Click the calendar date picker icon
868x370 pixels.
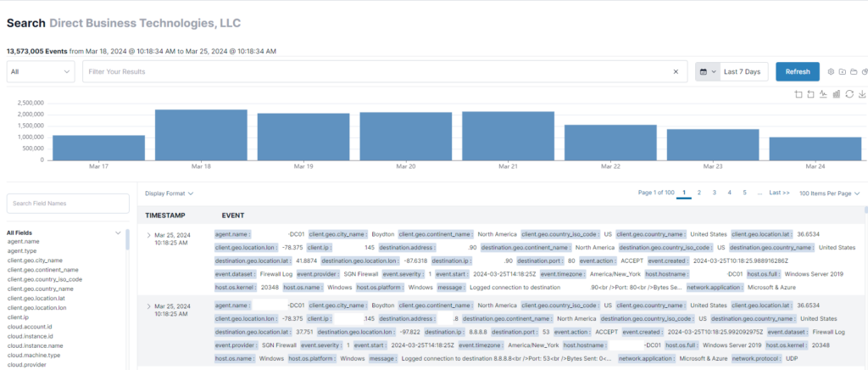[x=704, y=72]
